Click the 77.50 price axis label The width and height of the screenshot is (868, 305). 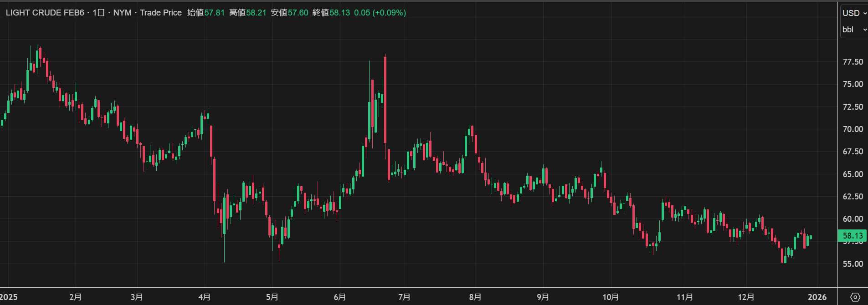coord(853,62)
